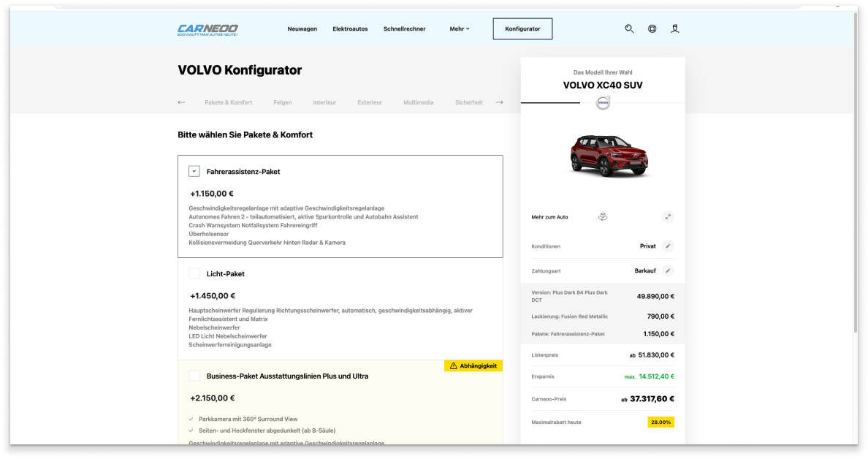The image size is (868, 459).
Task: Click the user account icon
Action: (675, 29)
